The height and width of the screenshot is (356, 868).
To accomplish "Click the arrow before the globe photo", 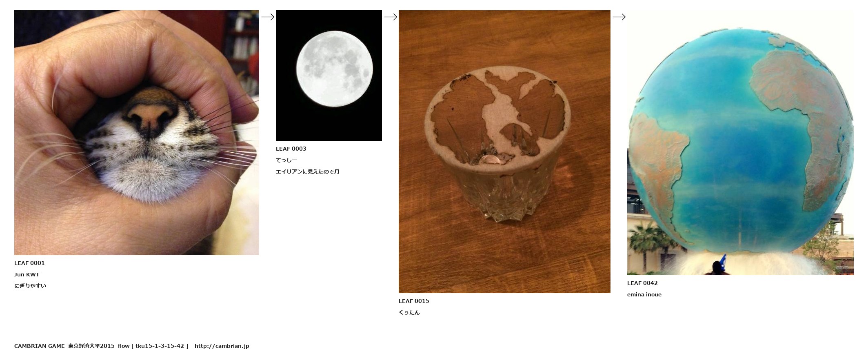I will [619, 17].
